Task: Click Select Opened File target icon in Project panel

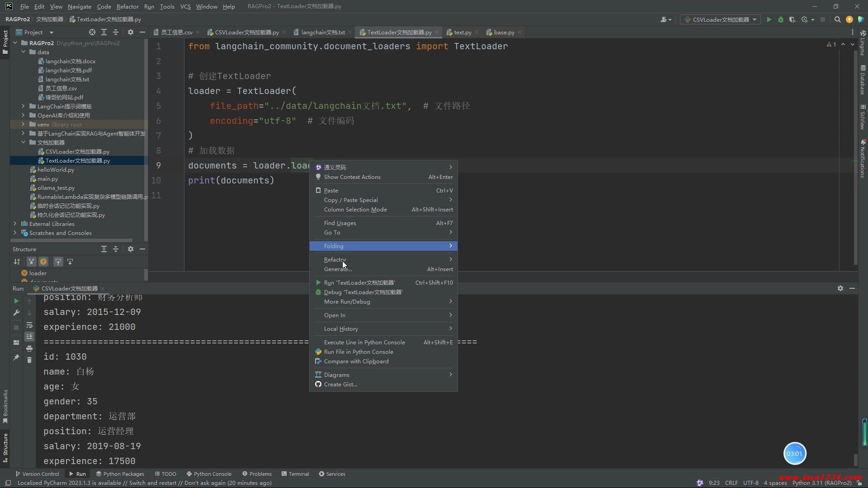Action: (x=92, y=32)
